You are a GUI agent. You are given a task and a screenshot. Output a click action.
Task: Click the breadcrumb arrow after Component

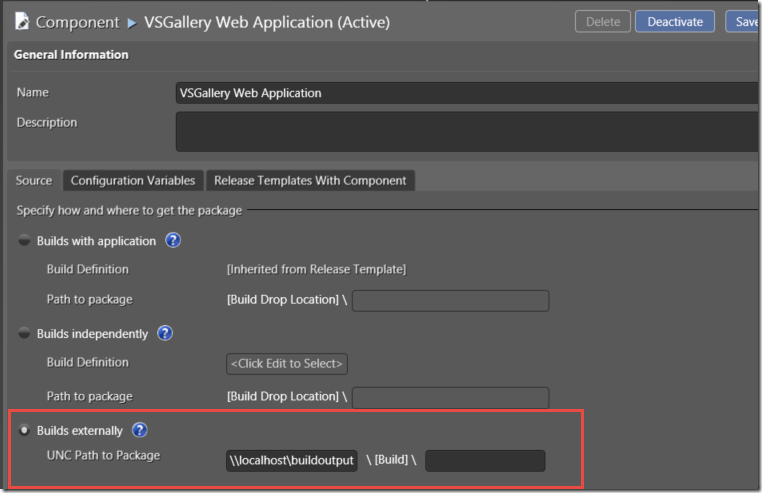coord(132,23)
